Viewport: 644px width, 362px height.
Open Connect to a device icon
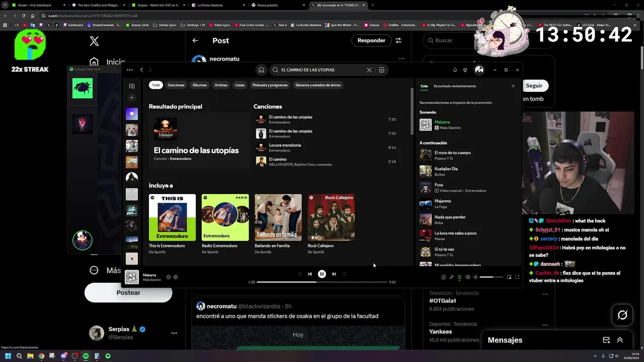coord(467,277)
